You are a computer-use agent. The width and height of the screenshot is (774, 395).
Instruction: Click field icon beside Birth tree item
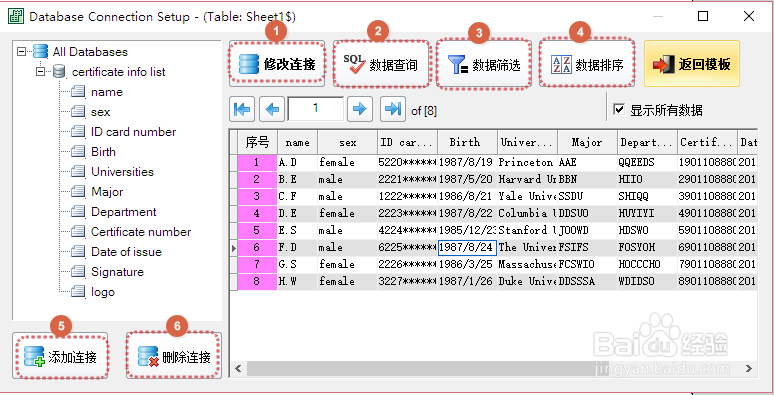[78, 151]
